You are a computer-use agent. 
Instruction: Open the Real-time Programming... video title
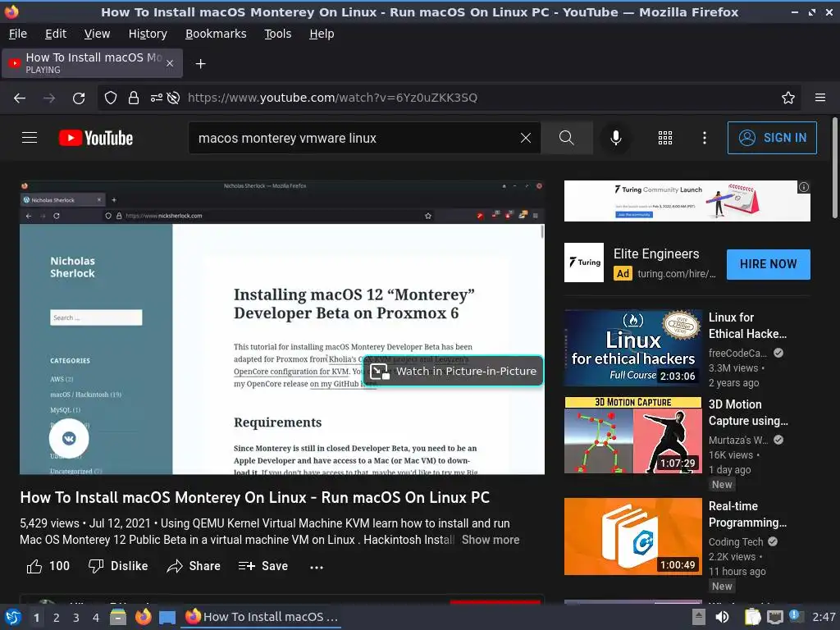(748, 514)
